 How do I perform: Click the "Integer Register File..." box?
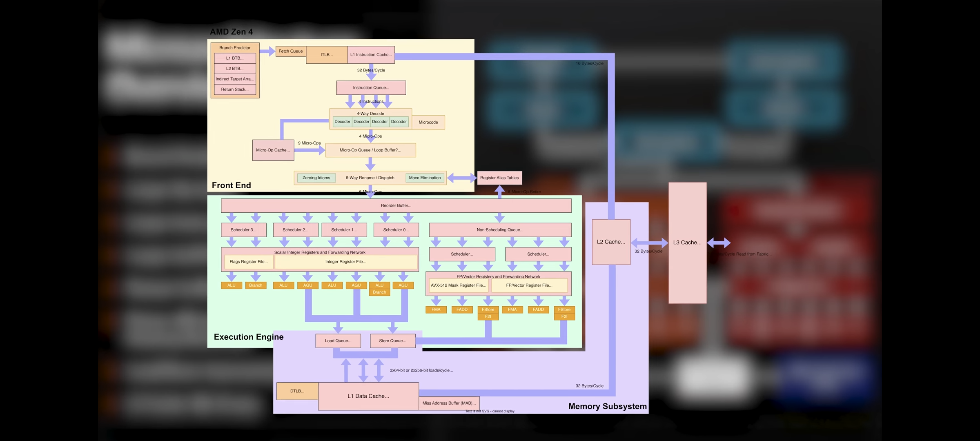tap(346, 262)
